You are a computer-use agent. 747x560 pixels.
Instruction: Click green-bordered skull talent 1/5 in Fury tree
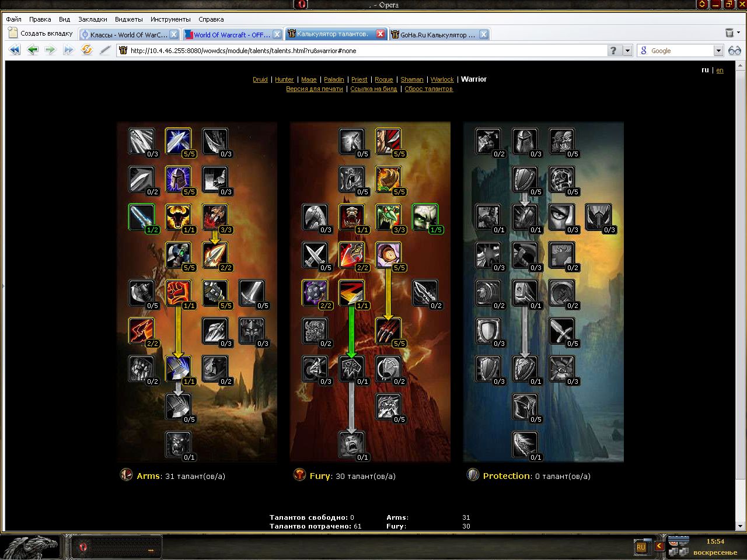pos(424,218)
